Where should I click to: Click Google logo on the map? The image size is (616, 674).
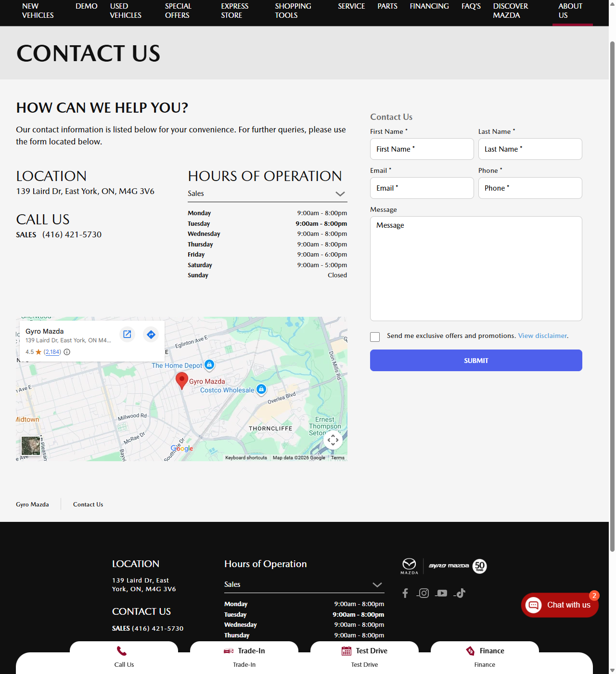(x=182, y=448)
